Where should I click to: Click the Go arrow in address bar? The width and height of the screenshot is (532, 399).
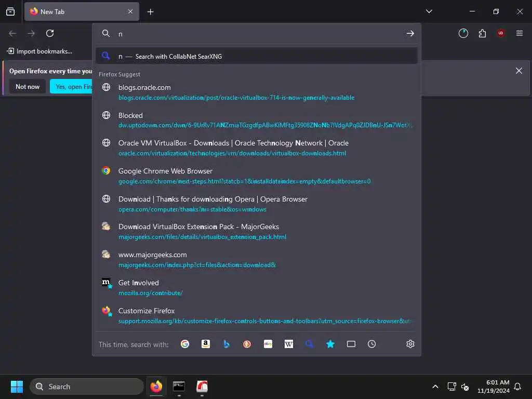coord(410,33)
